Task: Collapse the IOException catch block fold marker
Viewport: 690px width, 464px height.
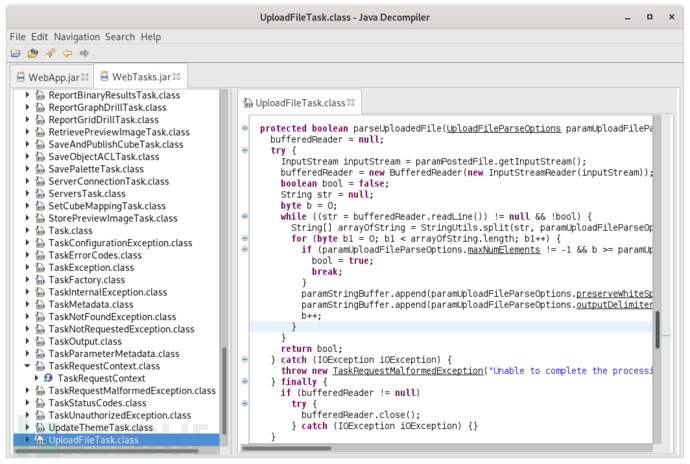Action: [245, 359]
